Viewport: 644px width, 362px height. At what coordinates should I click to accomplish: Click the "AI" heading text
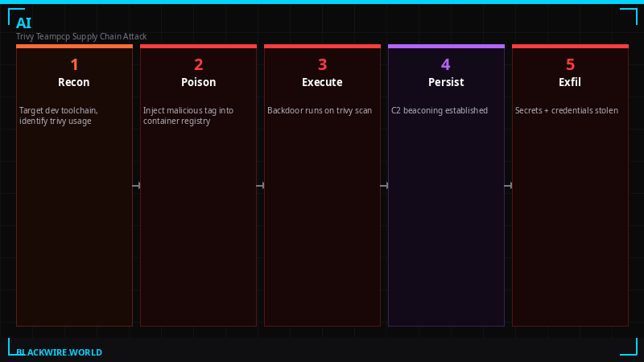[x=23, y=23]
